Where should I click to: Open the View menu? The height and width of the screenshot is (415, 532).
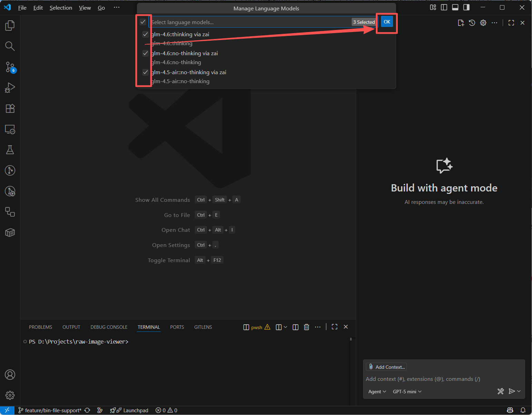(85, 8)
